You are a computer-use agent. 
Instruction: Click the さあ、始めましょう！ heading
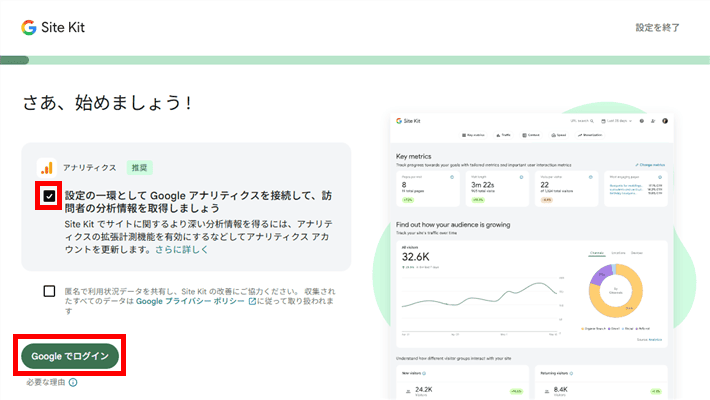pos(107,103)
